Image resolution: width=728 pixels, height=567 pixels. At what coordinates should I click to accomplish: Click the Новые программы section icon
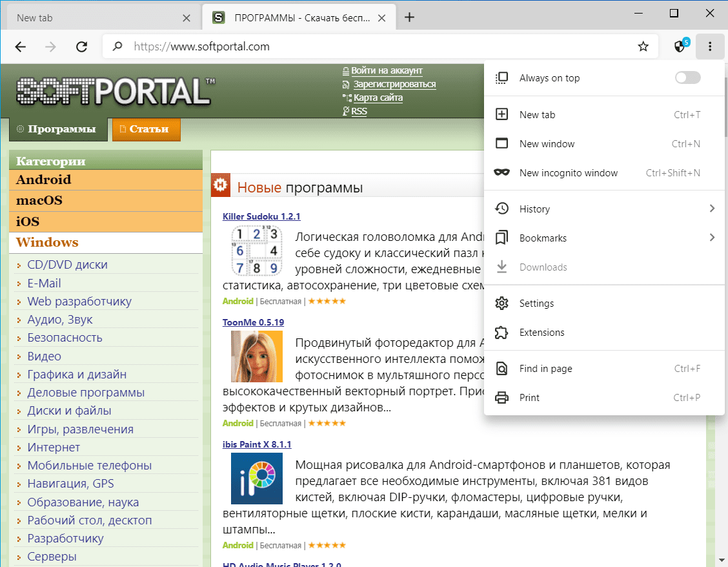point(221,185)
